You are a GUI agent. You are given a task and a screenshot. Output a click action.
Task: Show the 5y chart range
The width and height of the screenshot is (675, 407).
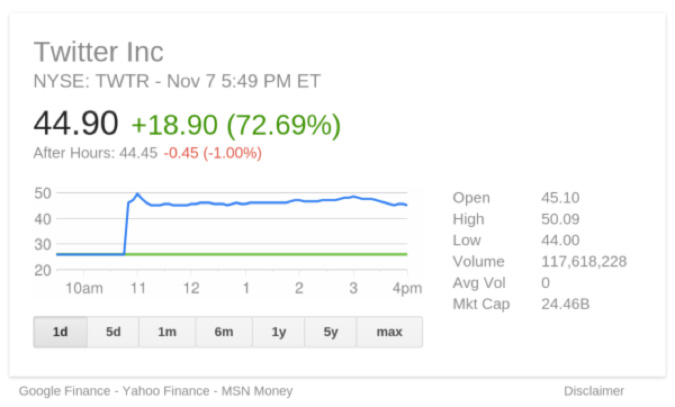pyautogui.click(x=330, y=332)
